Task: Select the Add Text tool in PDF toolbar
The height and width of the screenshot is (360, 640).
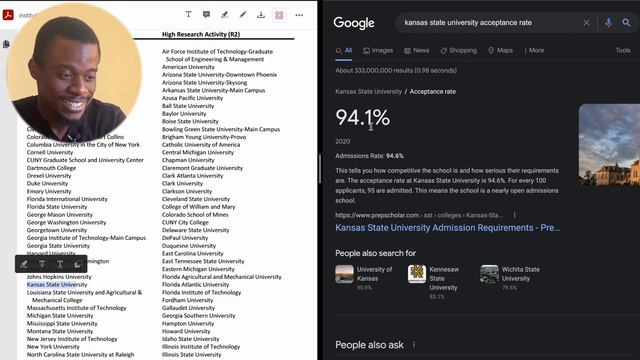Action: (188, 14)
